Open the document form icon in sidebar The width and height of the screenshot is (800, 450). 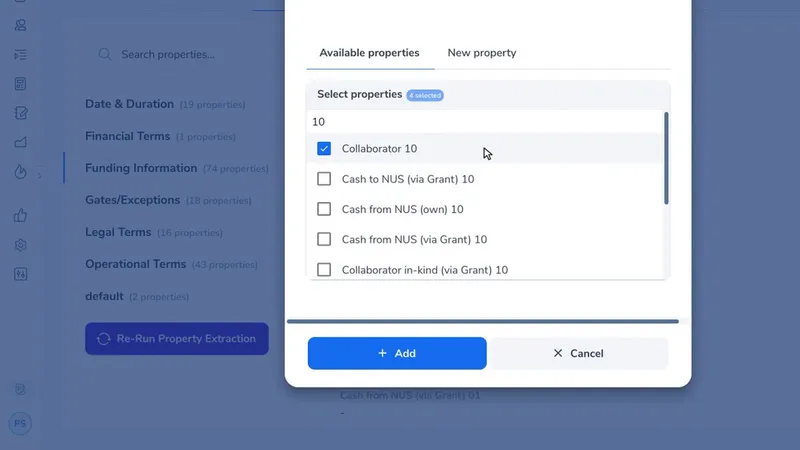click(x=20, y=84)
